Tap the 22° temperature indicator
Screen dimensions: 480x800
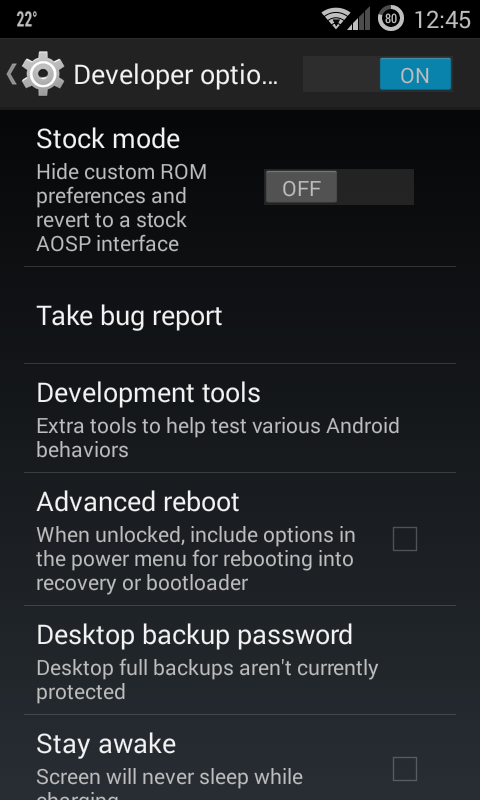(27, 19)
